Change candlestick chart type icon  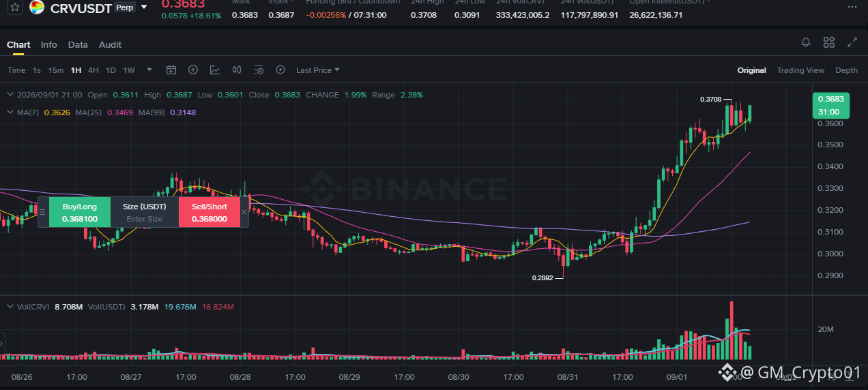(237, 70)
